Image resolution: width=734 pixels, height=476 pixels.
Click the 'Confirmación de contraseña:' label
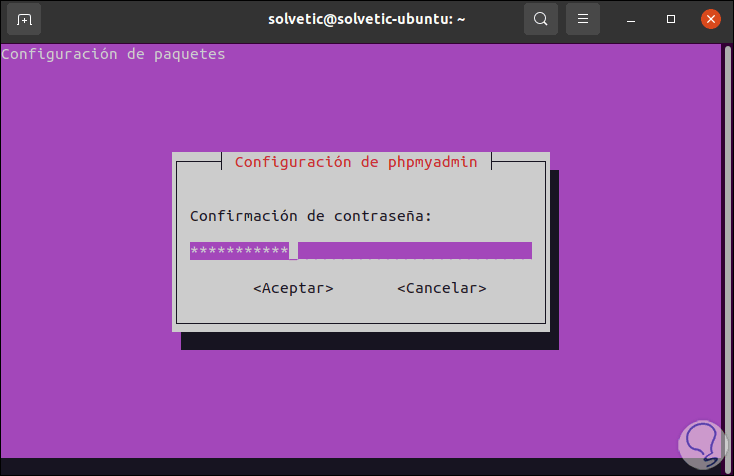[310, 216]
